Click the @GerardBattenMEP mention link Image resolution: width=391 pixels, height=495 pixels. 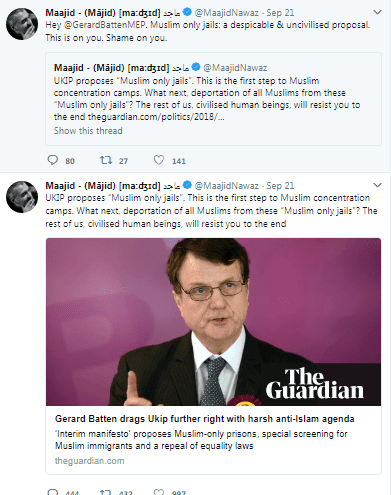pos(105,25)
